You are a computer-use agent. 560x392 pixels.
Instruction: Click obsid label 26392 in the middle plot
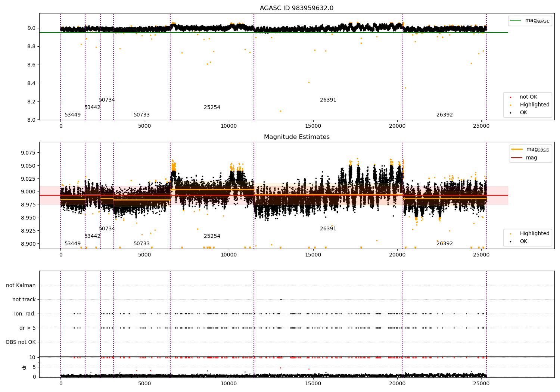pos(445,244)
